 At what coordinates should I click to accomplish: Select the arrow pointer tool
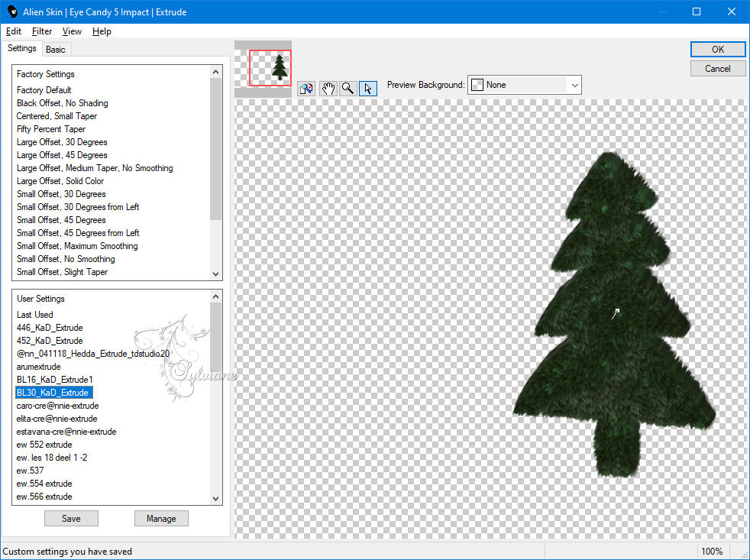click(368, 89)
